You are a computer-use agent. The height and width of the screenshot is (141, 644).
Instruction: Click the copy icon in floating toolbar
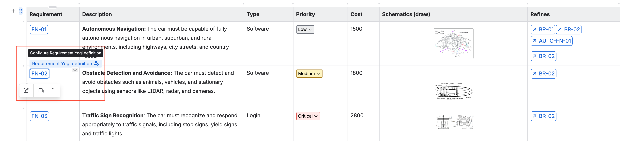[41, 91]
